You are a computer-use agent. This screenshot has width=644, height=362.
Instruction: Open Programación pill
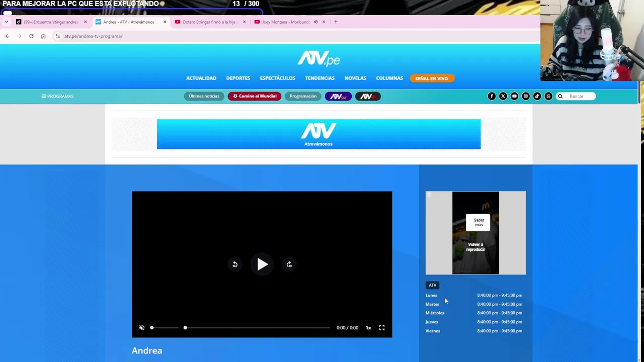[x=303, y=96]
